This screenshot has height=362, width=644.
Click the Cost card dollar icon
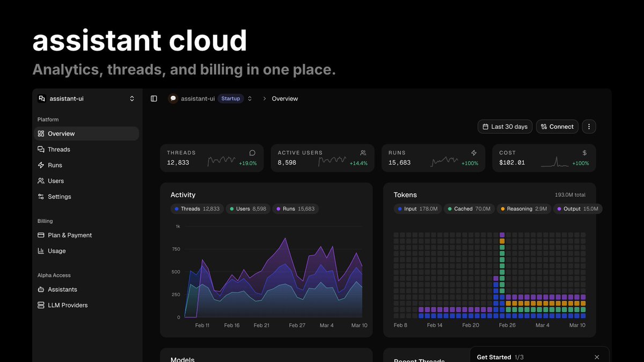coord(585,153)
